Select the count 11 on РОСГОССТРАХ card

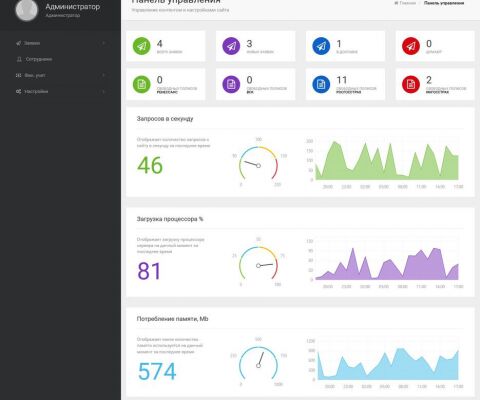(x=342, y=80)
